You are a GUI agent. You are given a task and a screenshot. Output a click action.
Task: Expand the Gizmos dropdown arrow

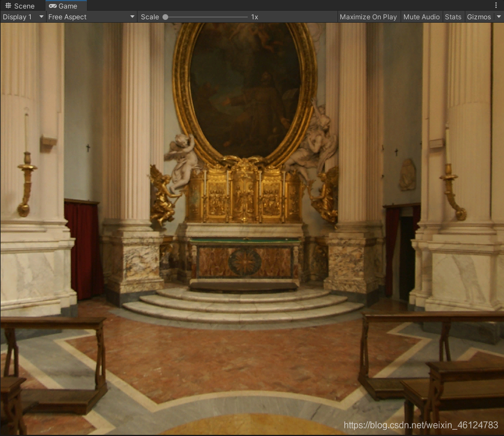click(498, 16)
